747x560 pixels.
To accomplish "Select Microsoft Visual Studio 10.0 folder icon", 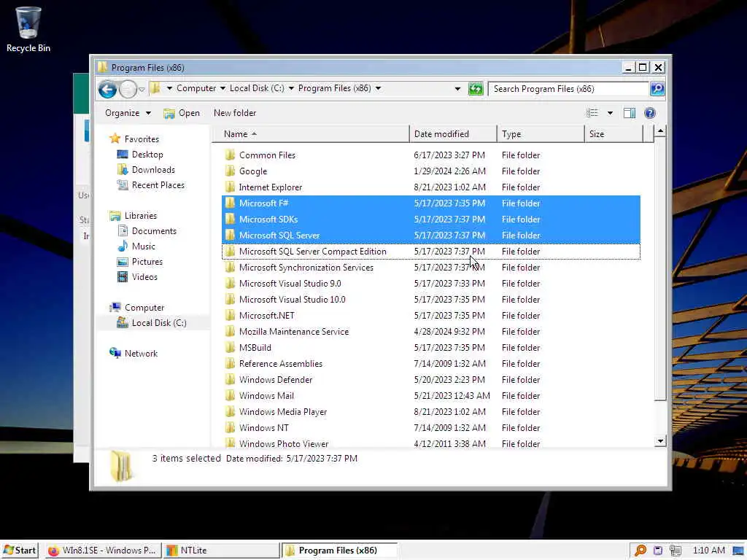I will [x=230, y=299].
